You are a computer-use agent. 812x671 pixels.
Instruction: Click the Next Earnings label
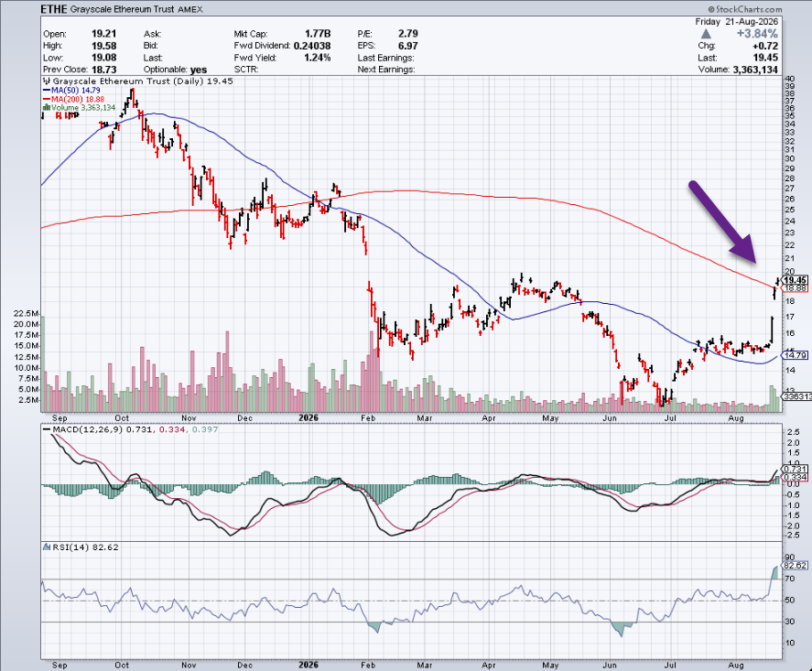tap(386, 70)
